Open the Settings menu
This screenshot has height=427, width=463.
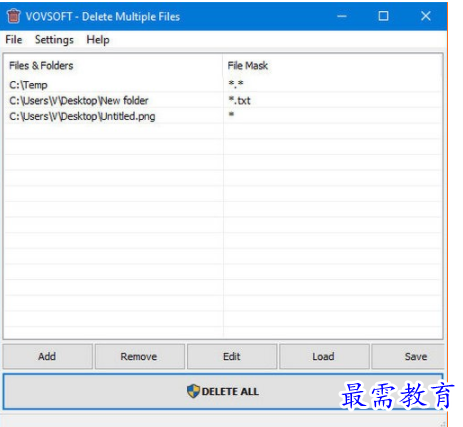(54, 40)
